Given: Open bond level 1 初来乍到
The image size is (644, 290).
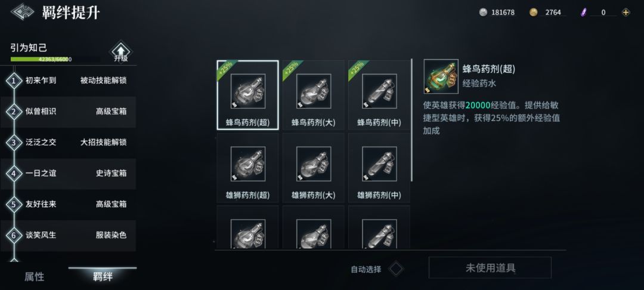Looking at the screenshot, I should (x=68, y=81).
